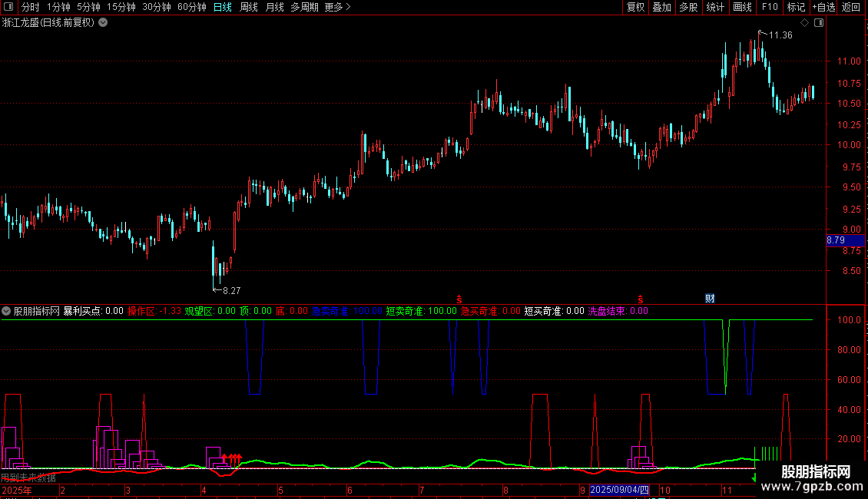Viewport: 868px width, 499px height.
Task: Select the 30分钟 period tab
Action: click(157, 7)
